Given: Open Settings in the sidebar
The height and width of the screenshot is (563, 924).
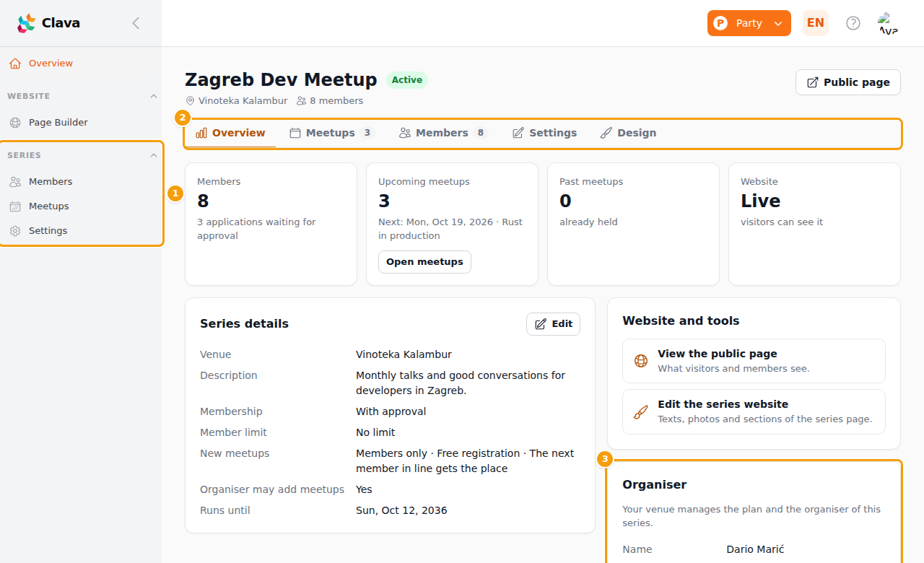Looking at the screenshot, I should [x=81, y=231].
